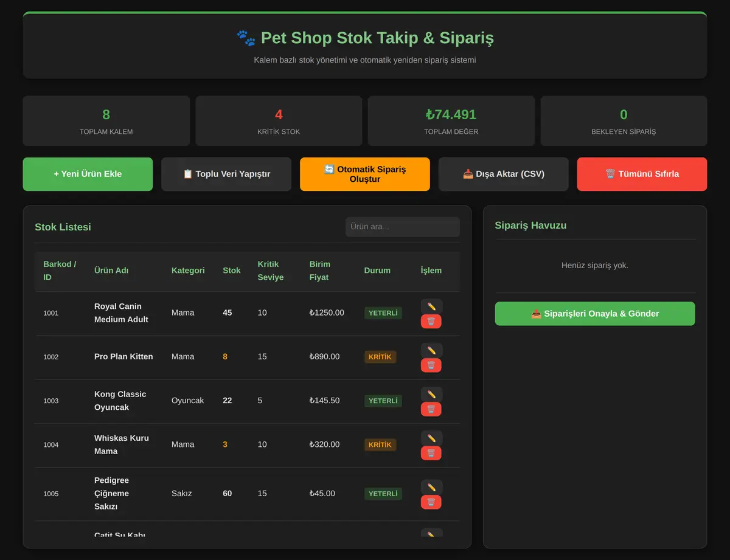Click the Royal Canin Medium Adult name
Image resolution: width=730 pixels, height=560 pixels.
click(x=121, y=313)
